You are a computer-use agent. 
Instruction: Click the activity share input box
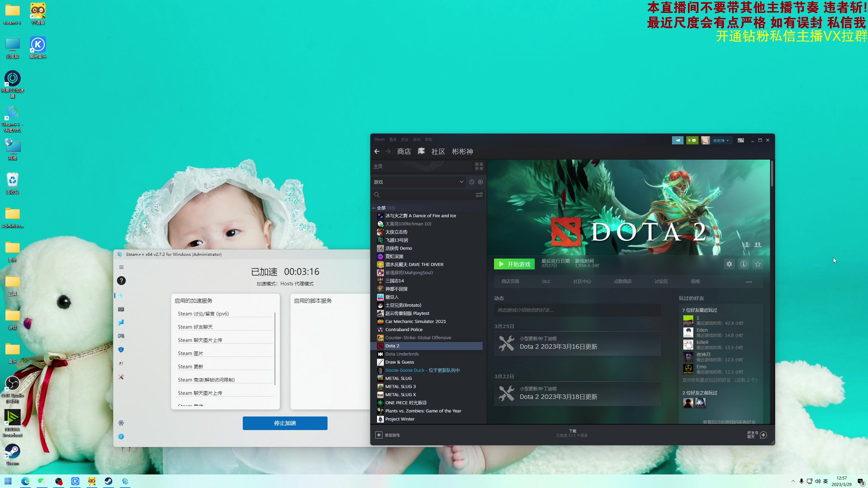click(x=577, y=310)
